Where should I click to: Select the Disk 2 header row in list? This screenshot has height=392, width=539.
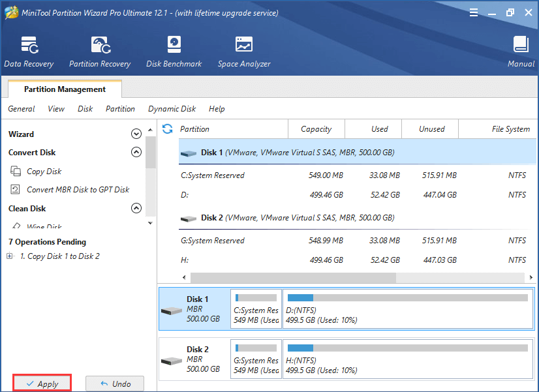(358, 218)
